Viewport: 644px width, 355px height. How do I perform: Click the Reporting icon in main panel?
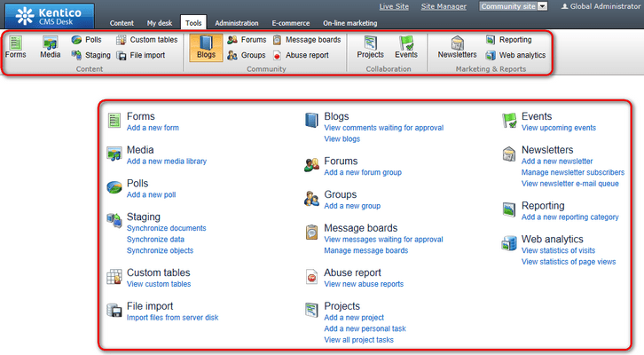click(509, 209)
